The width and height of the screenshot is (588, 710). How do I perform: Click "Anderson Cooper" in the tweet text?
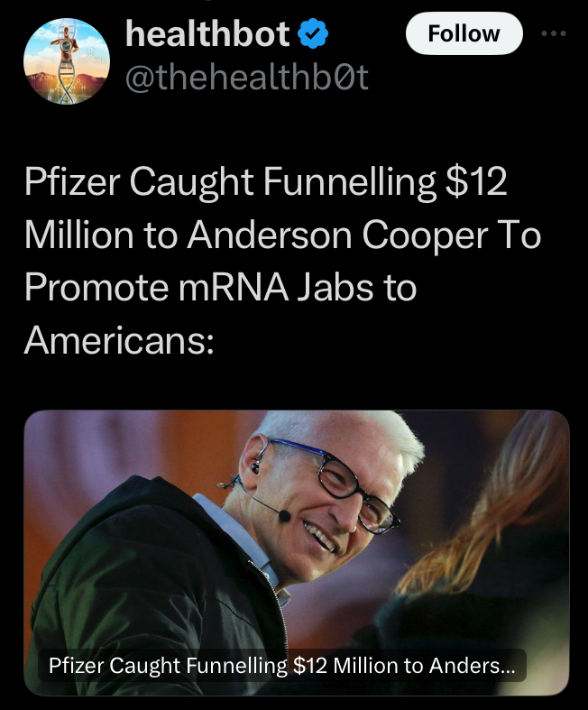click(338, 235)
